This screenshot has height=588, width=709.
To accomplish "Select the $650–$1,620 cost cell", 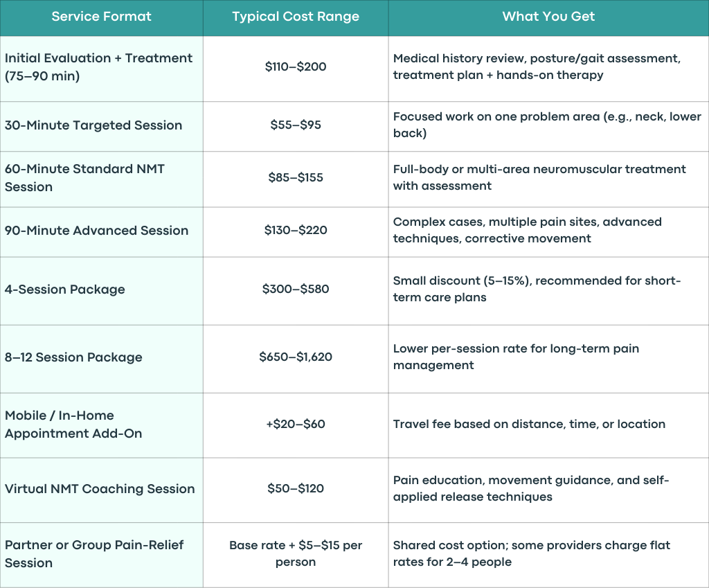I will point(296,359).
